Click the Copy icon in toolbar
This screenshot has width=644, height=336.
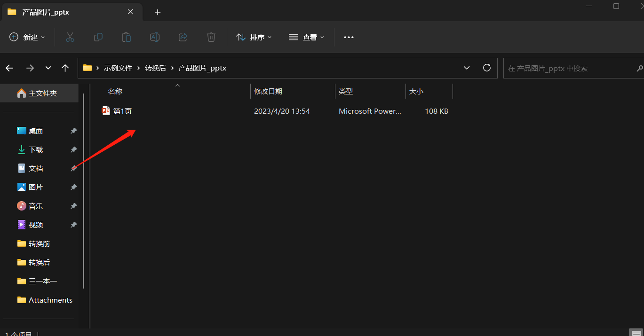[98, 37]
